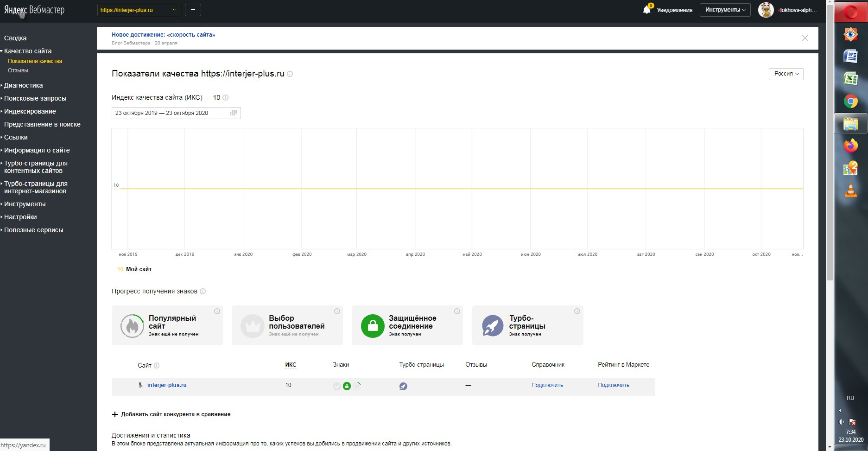Open Отзывы under Качество сайта
868x451 pixels.
click(18, 70)
